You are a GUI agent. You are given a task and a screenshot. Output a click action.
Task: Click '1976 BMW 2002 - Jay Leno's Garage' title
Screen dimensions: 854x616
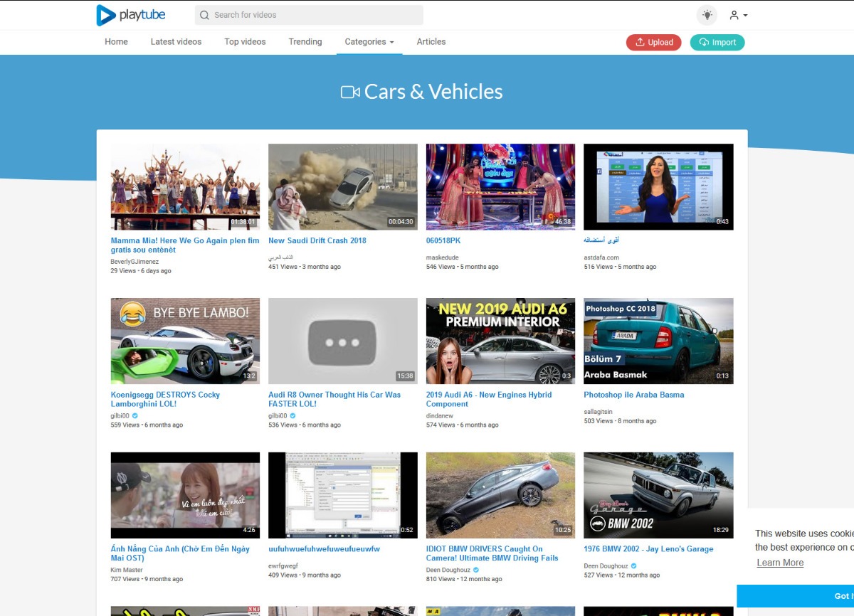coord(648,549)
